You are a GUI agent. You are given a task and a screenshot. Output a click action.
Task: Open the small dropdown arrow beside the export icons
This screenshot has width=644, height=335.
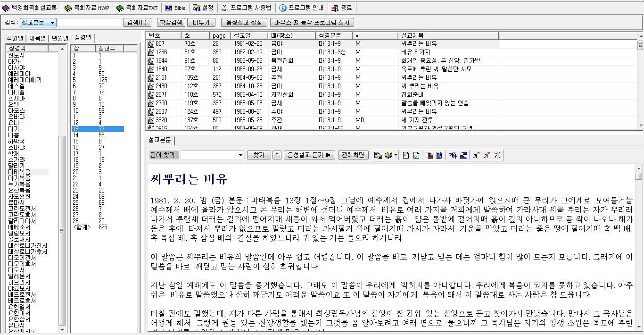396,154
